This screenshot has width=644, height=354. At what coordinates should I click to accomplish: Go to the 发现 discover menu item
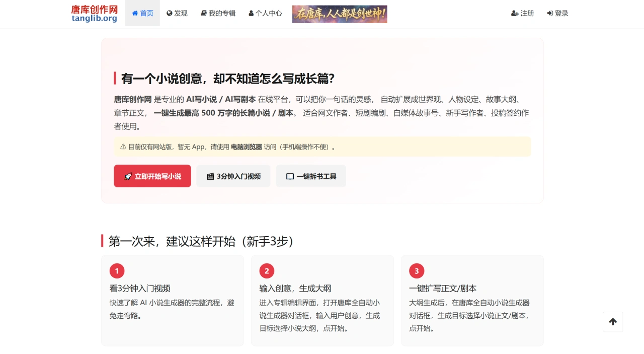(177, 13)
